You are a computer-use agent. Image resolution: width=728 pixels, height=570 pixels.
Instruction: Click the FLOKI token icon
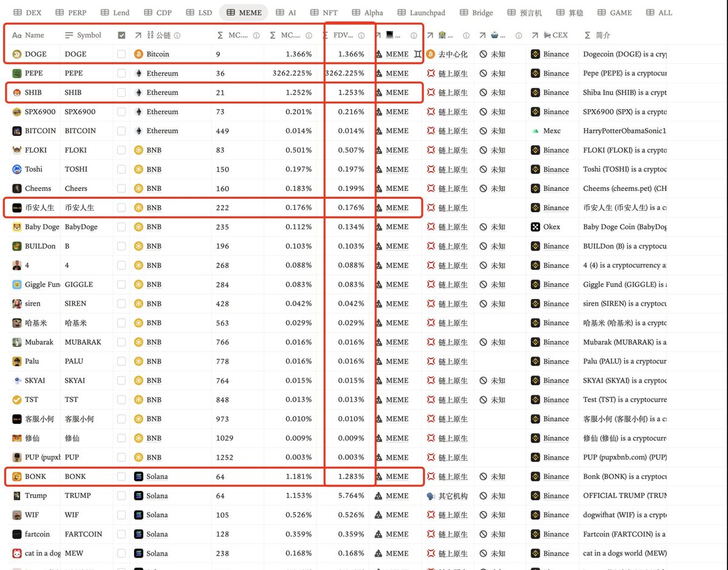tap(17, 150)
